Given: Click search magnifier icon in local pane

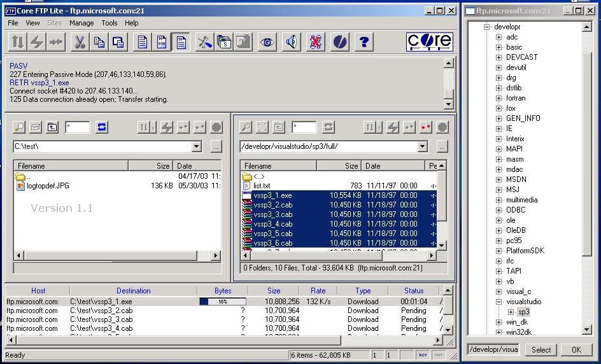Looking at the screenshot, I should 19,127.
